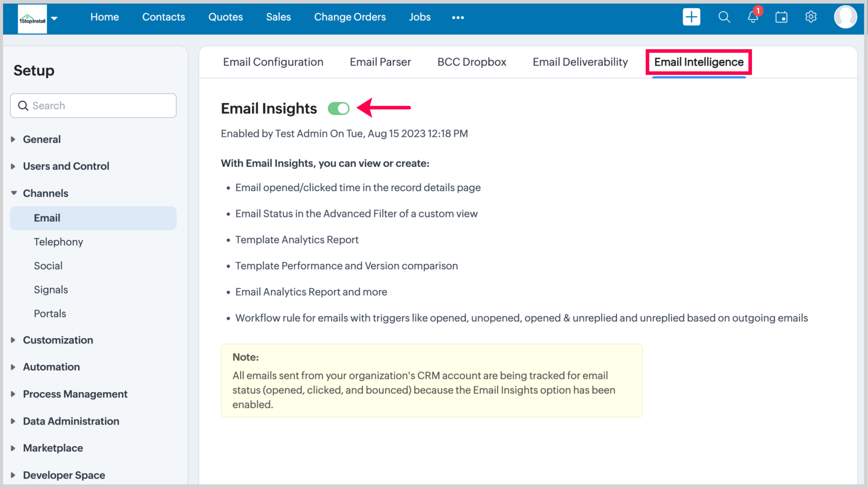Screen dimensions: 868x488
Task: Open settings gear icon
Action: (811, 17)
